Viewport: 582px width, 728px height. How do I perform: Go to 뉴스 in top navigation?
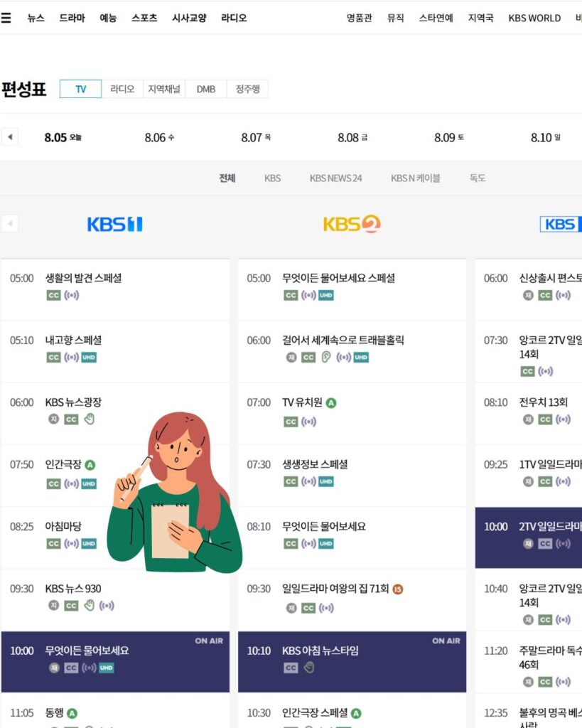coord(36,18)
